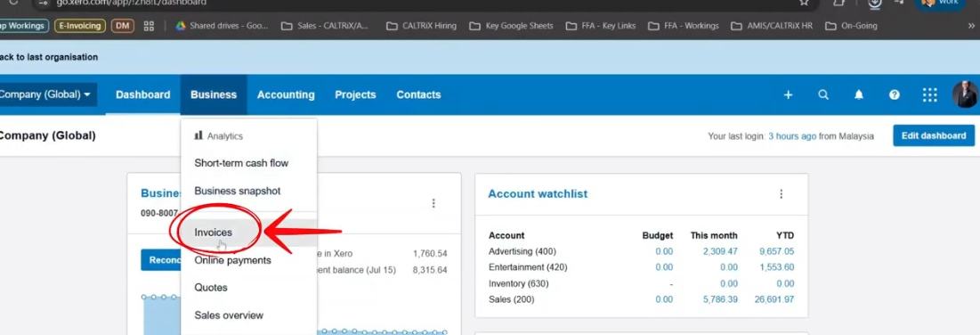This screenshot has height=335, width=980.
Task: Open the Contacts menu
Action: pos(418,94)
